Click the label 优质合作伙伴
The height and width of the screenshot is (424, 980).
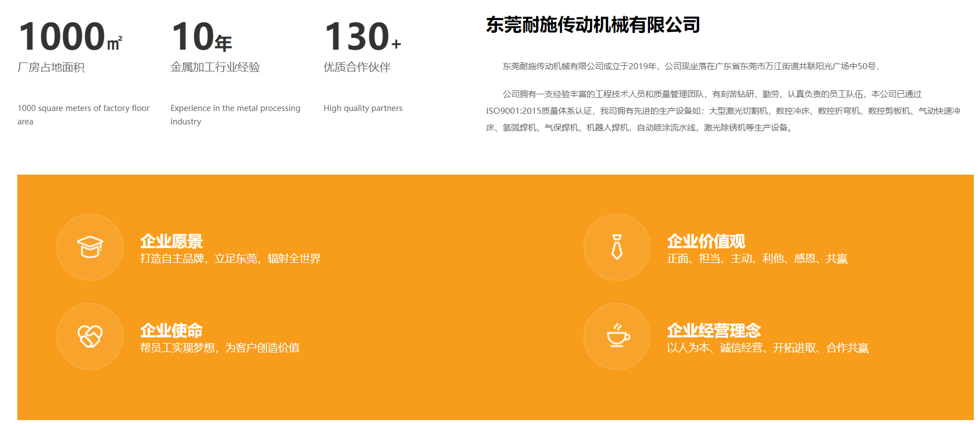tap(357, 68)
